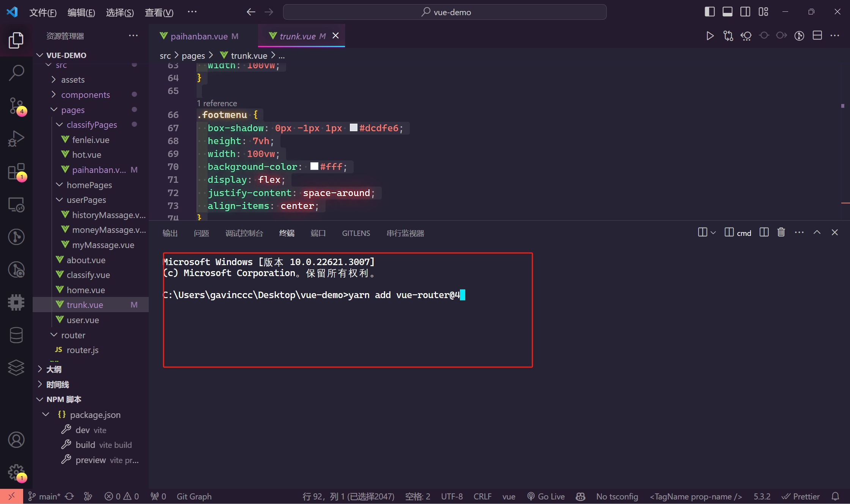Image resolution: width=850 pixels, height=504 pixels.
Task: Click the #dcdfe6 color swatch
Action: click(x=353, y=127)
